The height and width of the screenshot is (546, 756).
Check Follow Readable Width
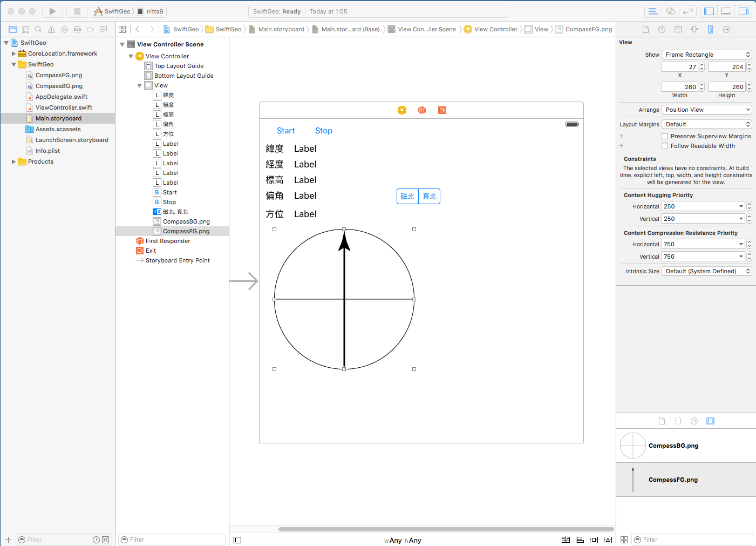pyautogui.click(x=665, y=146)
